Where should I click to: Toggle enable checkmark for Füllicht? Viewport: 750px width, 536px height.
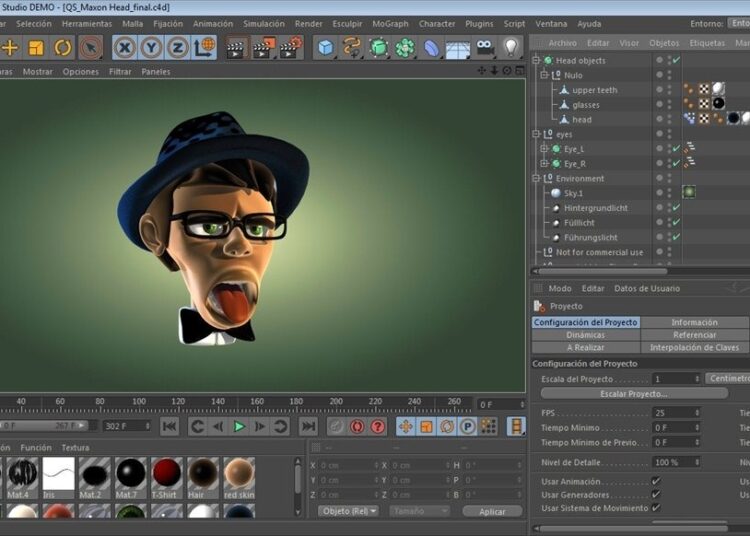click(x=676, y=222)
